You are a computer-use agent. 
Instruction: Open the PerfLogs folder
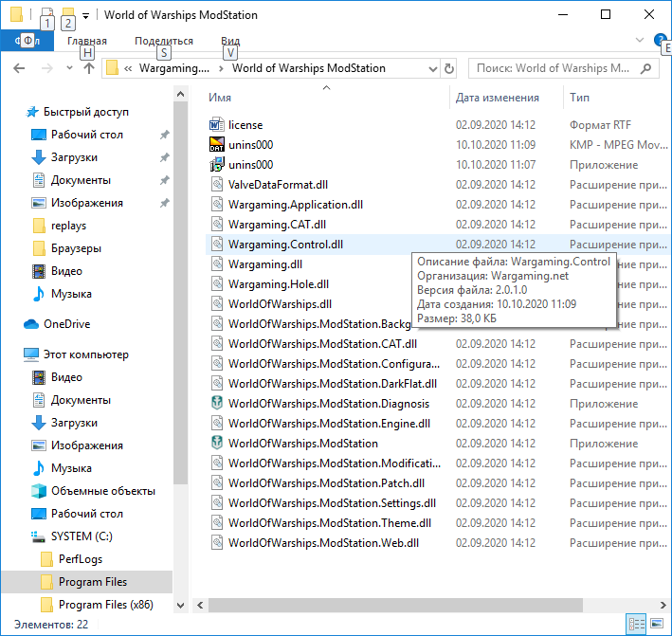coord(81,559)
